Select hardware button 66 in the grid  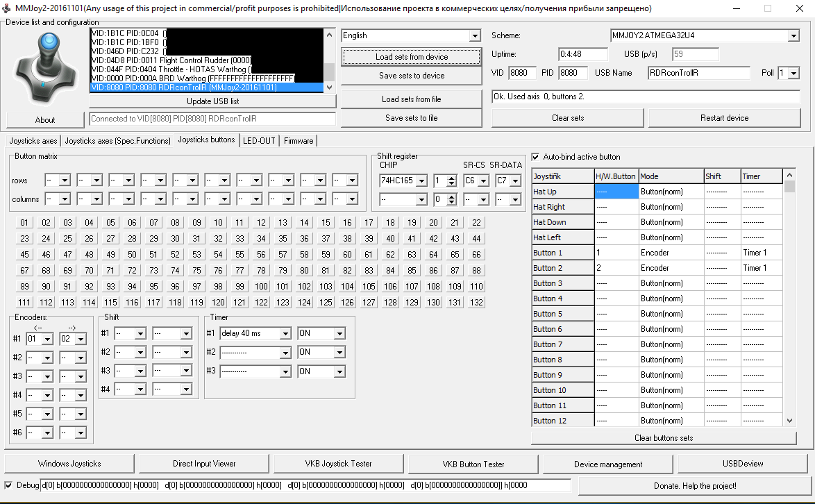[x=476, y=255]
